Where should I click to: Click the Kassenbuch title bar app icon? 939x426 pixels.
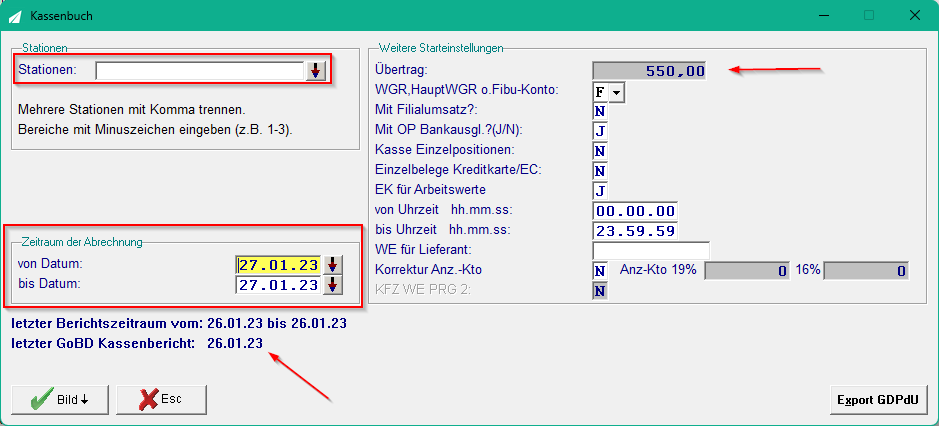pyautogui.click(x=16, y=16)
